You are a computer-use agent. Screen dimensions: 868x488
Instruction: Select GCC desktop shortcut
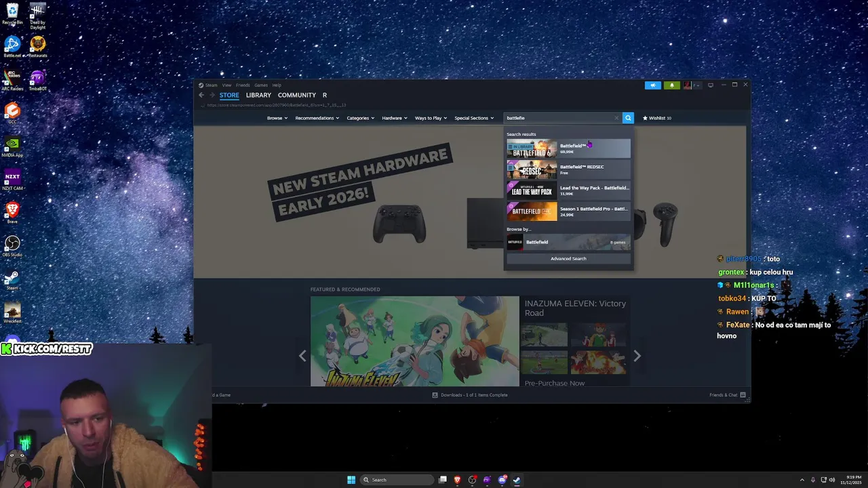tap(12, 113)
